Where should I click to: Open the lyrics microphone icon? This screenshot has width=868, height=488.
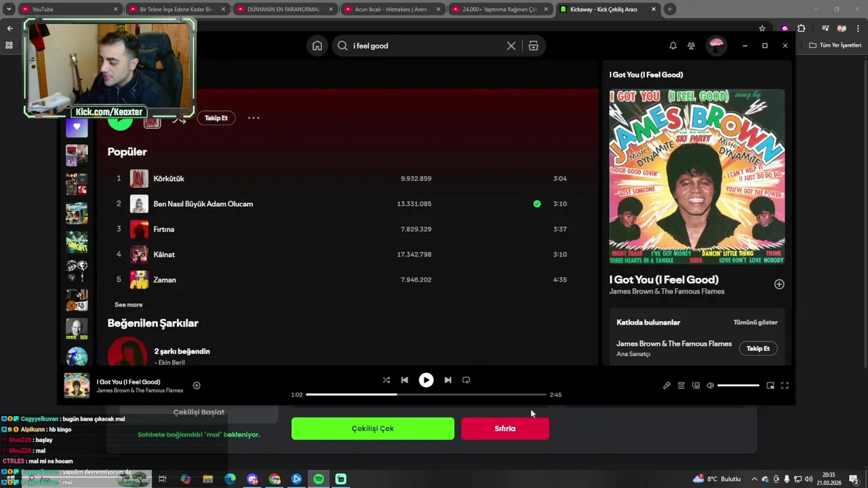(x=667, y=386)
